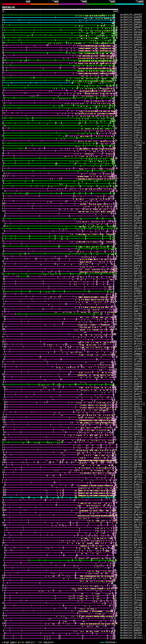Select hit UniRef100_A3KD22
The width and height of the screenshot is (146, 644).
click(131, 206)
